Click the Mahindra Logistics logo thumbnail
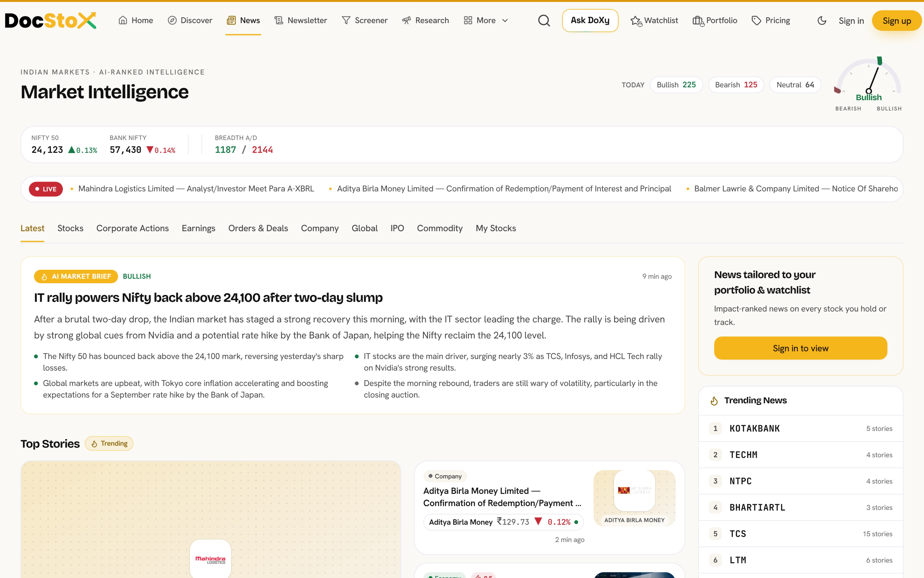This screenshot has height=578, width=924. (210, 559)
